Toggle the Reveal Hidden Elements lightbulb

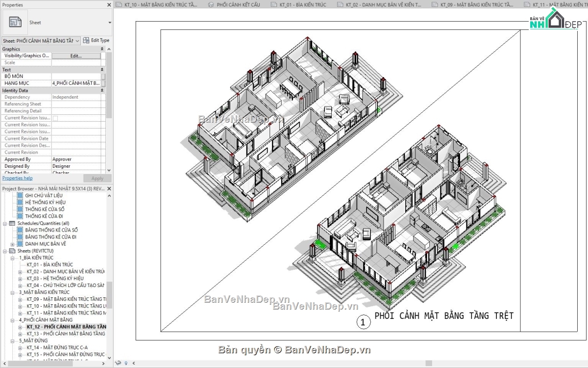tap(126, 363)
